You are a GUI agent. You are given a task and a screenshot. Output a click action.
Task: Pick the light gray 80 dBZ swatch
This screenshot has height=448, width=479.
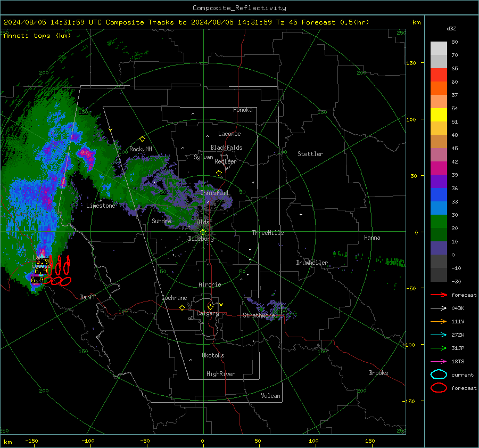(439, 48)
